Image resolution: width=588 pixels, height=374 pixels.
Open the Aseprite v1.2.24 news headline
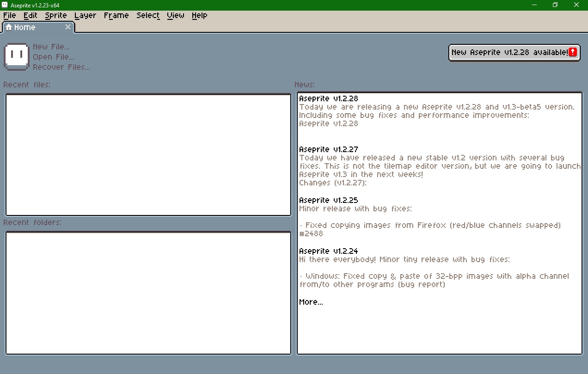pos(329,251)
